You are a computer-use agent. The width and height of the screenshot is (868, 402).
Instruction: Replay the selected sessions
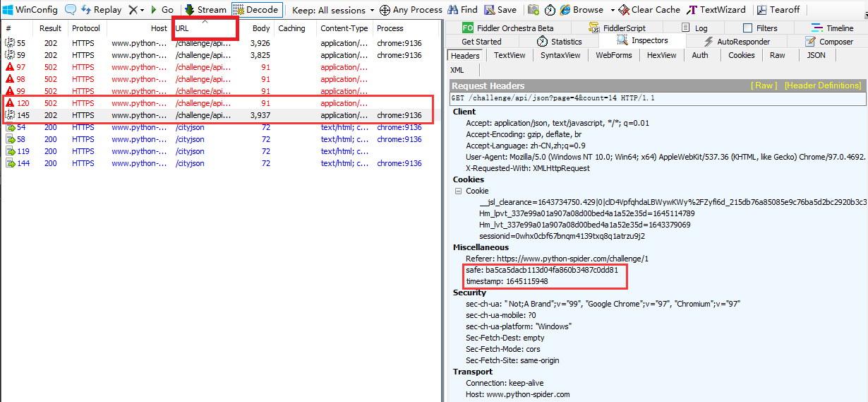101,10
